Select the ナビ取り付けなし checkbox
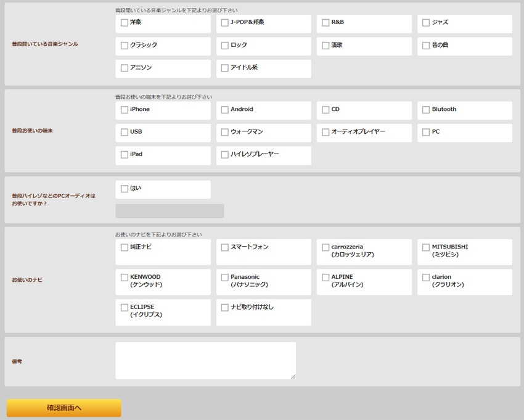Image resolution: width=524 pixels, height=420 pixels. tap(225, 307)
